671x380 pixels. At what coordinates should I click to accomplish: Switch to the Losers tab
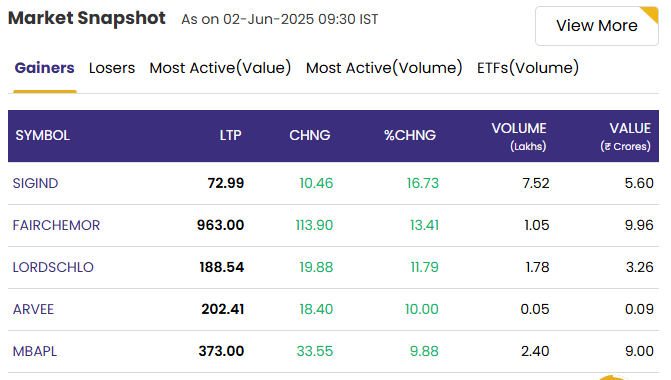pyautogui.click(x=112, y=68)
